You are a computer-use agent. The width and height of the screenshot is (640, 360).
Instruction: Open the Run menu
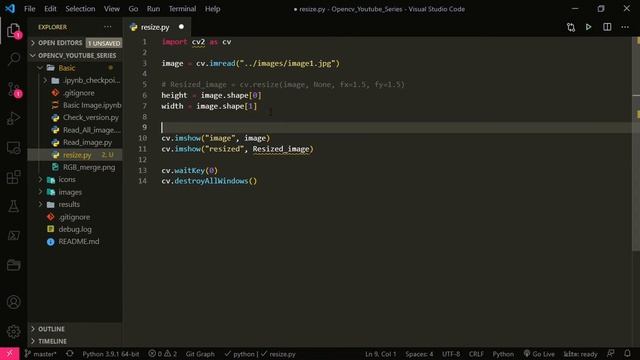153,9
